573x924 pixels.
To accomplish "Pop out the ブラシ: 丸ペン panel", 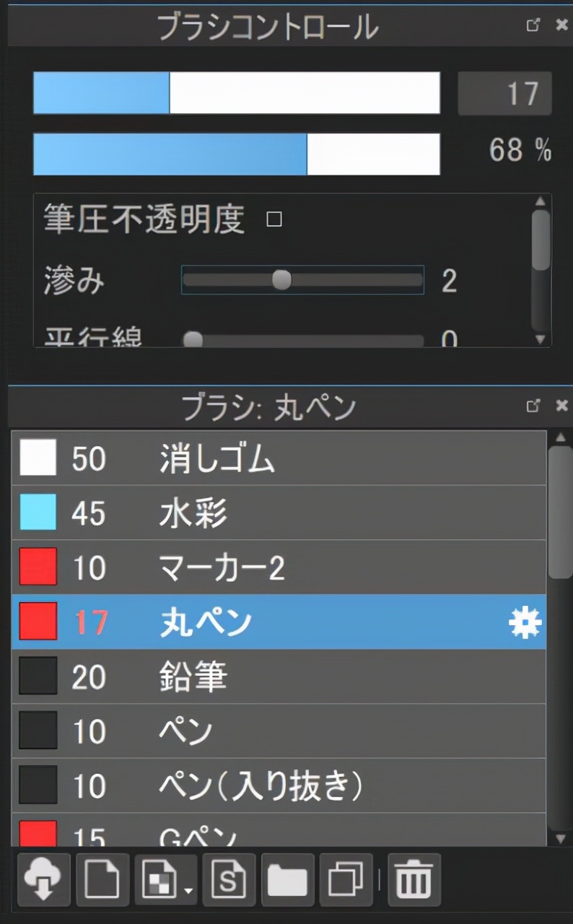I will pos(533,406).
